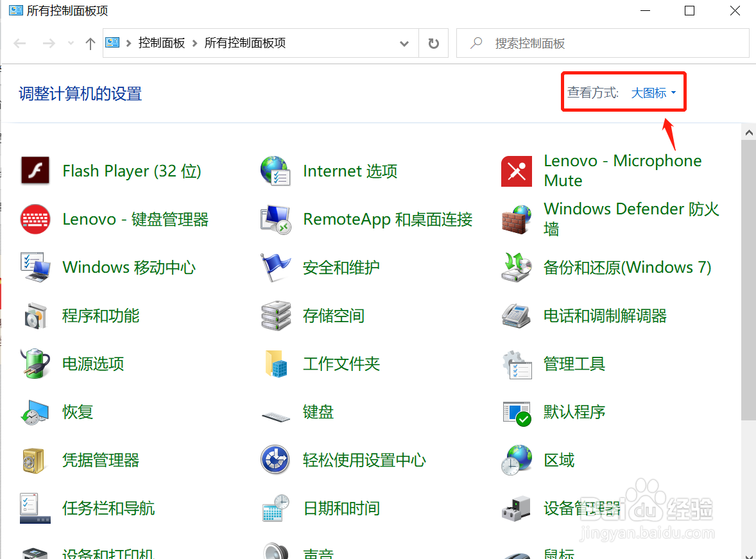Maximize the 所有控制面板项 window
Image resolution: width=756 pixels, height=559 pixels.
(689, 11)
